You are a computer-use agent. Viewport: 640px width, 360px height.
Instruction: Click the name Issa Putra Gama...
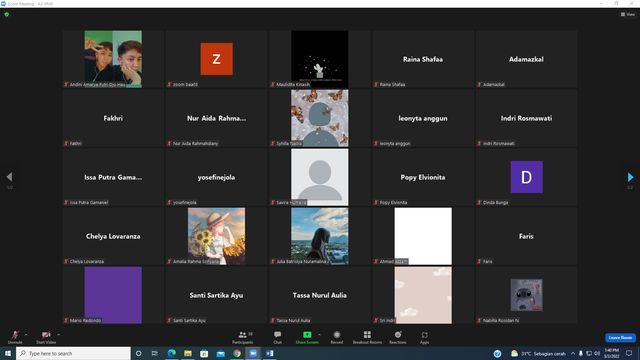pyautogui.click(x=113, y=177)
